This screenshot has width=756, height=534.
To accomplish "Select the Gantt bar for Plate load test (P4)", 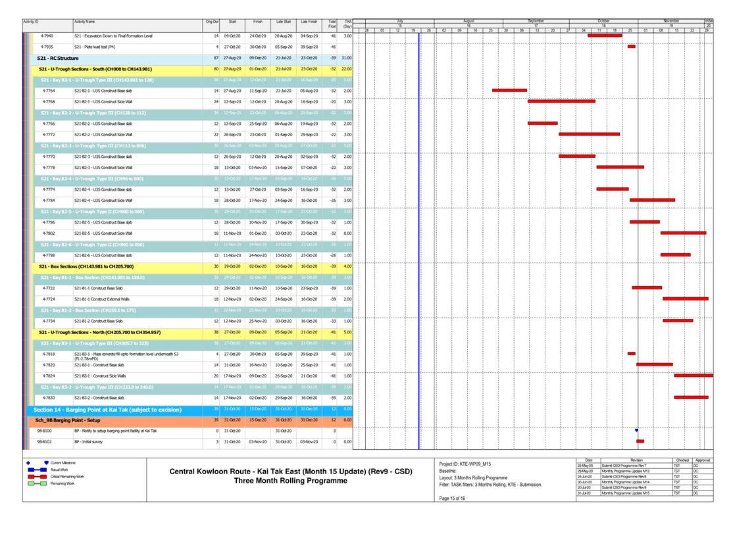I will (x=631, y=47).
